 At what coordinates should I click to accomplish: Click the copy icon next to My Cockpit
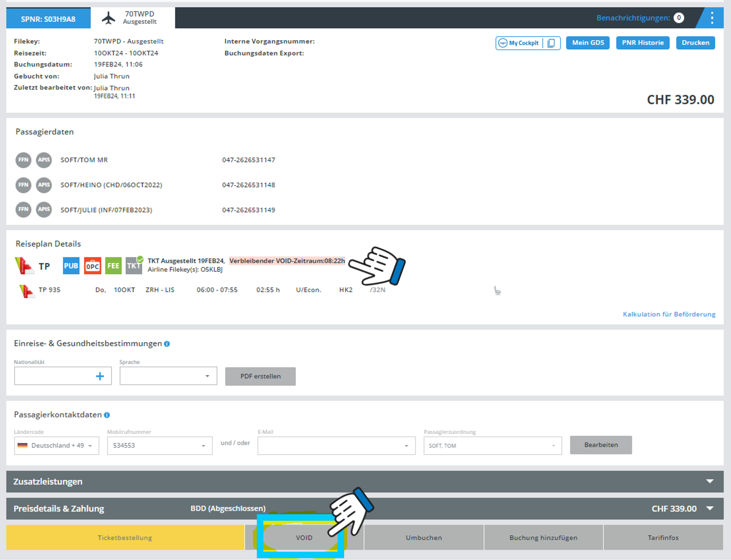[x=551, y=43]
